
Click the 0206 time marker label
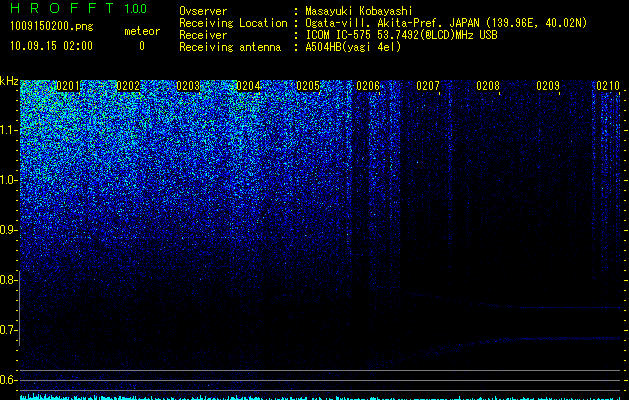tap(368, 86)
